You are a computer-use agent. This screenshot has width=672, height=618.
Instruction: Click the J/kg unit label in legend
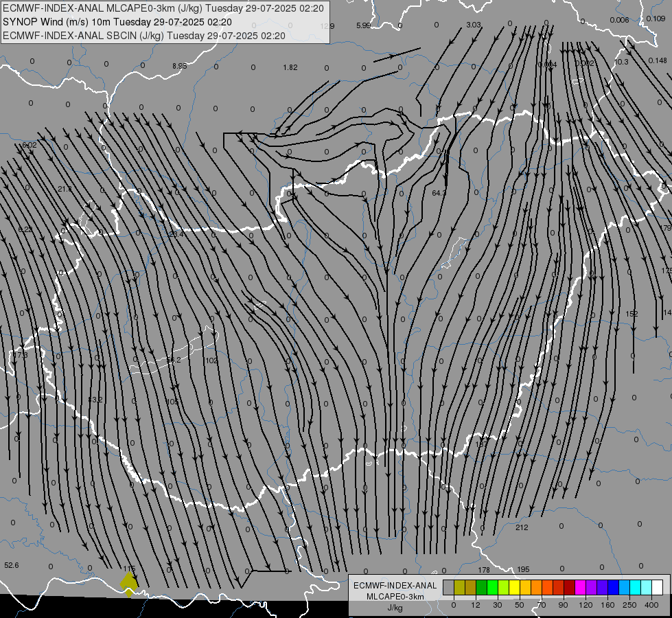[x=395, y=608]
